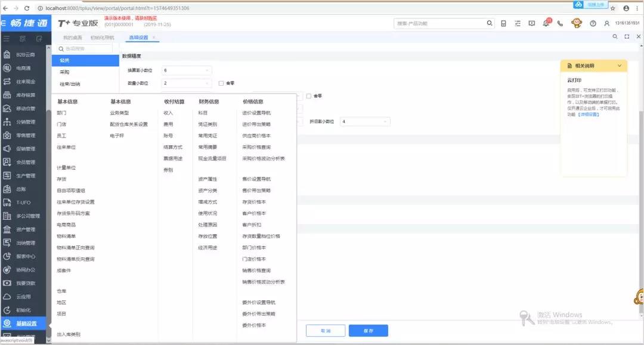The height and width of the screenshot is (345, 644).
Task: Click the sidebar vertical scrollbar down arrow
Action: click(48, 340)
